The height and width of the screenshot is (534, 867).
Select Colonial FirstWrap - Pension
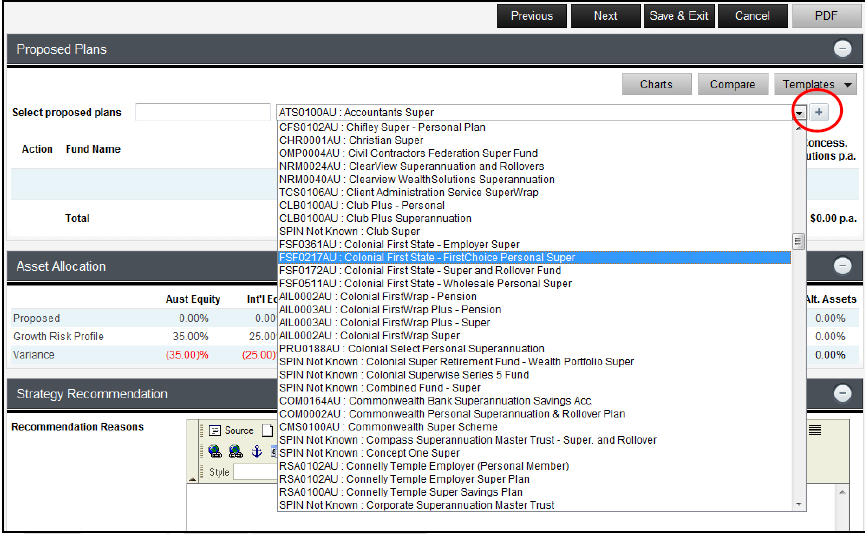click(x=534, y=296)
